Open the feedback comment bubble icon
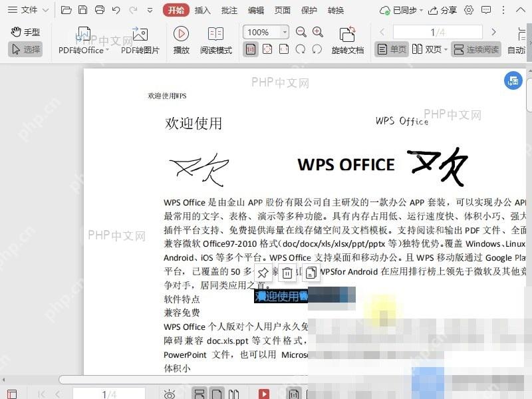This screenshot has width=532, height=399. click(x=486, y=10)
